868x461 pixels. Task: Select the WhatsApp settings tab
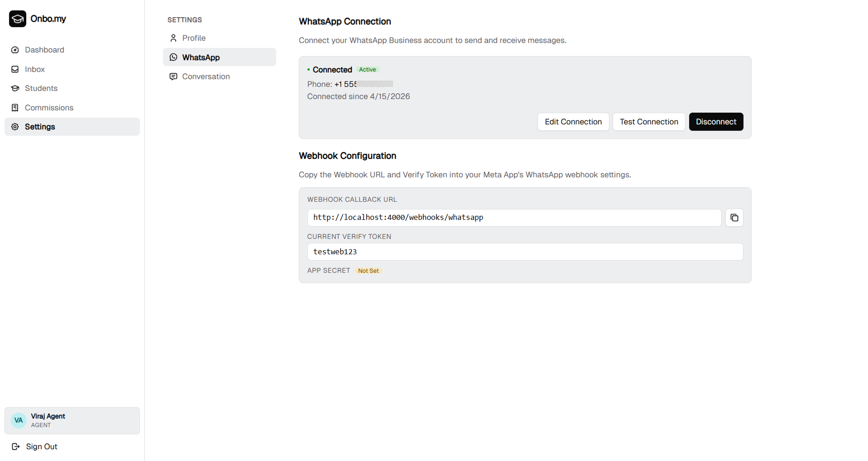pyautogui.click(x=219, y=57)
